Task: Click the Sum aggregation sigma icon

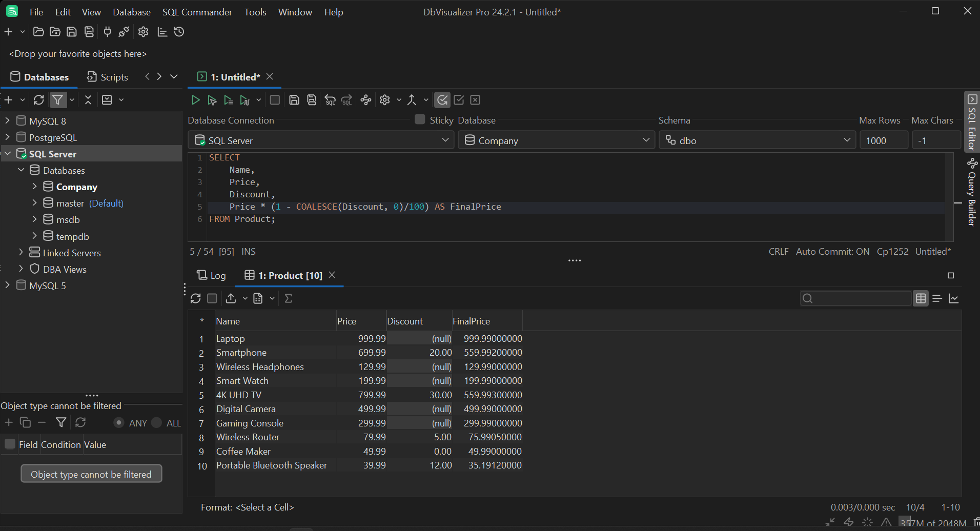Action: tap(289, 298)
